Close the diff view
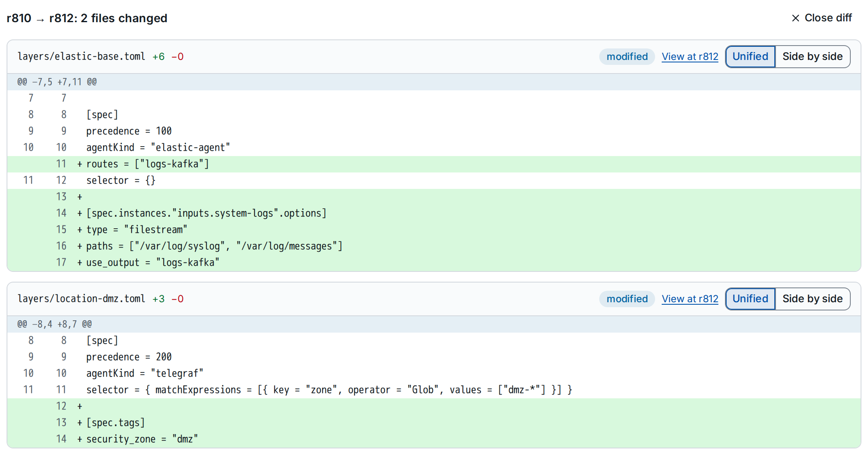The image size is (868, 455). [x=822, y=18]
